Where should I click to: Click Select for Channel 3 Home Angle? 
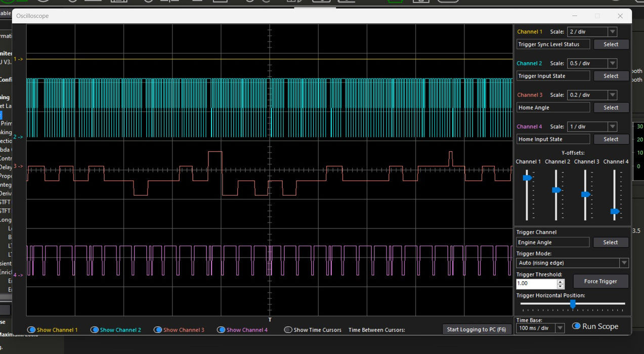tap(611, 108)
